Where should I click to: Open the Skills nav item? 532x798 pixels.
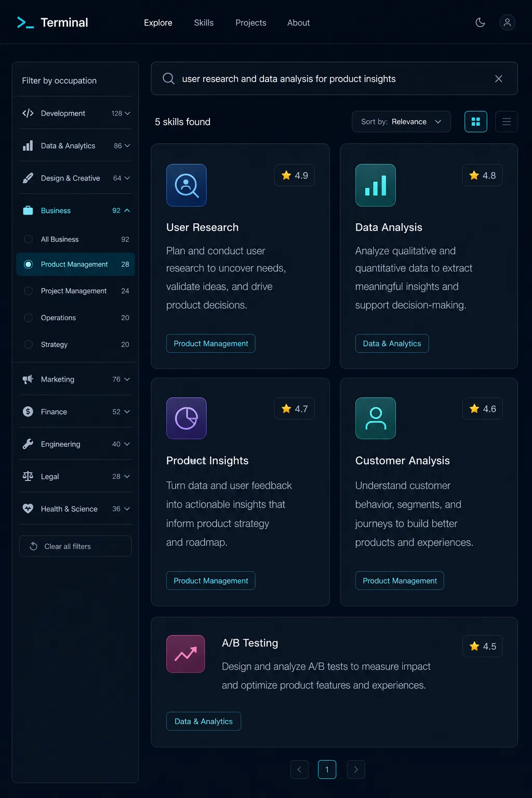pyautogui.click(x=204, y=23)
